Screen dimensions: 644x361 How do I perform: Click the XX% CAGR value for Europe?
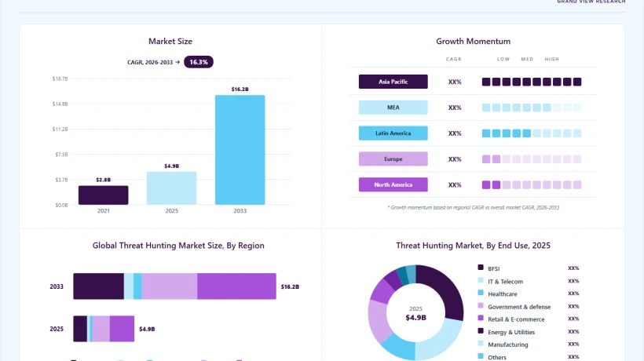455,159
